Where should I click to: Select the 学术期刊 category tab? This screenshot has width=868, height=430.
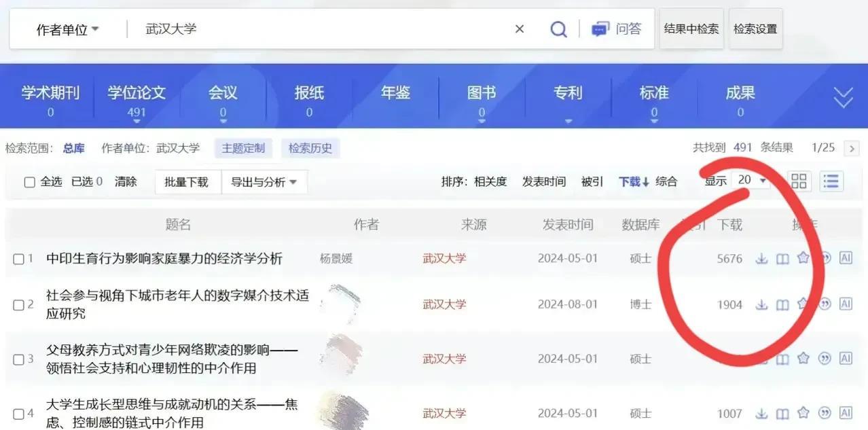pos(50,100)
